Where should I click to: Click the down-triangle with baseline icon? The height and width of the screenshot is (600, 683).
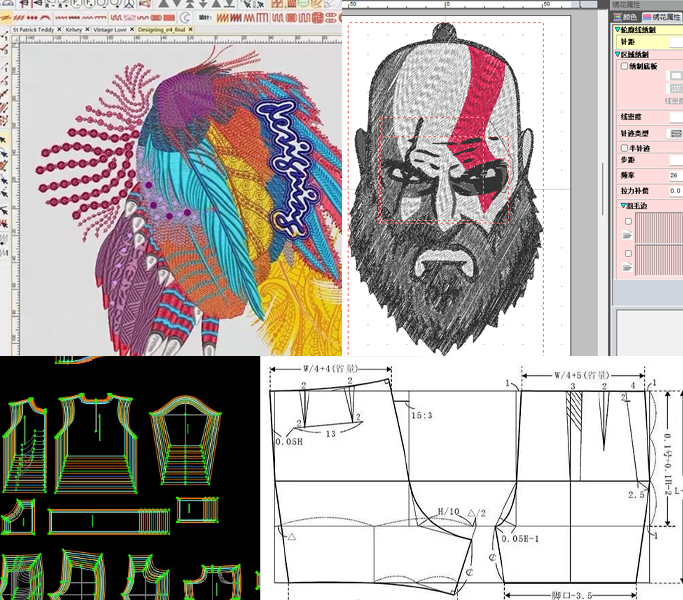point(230,4)
